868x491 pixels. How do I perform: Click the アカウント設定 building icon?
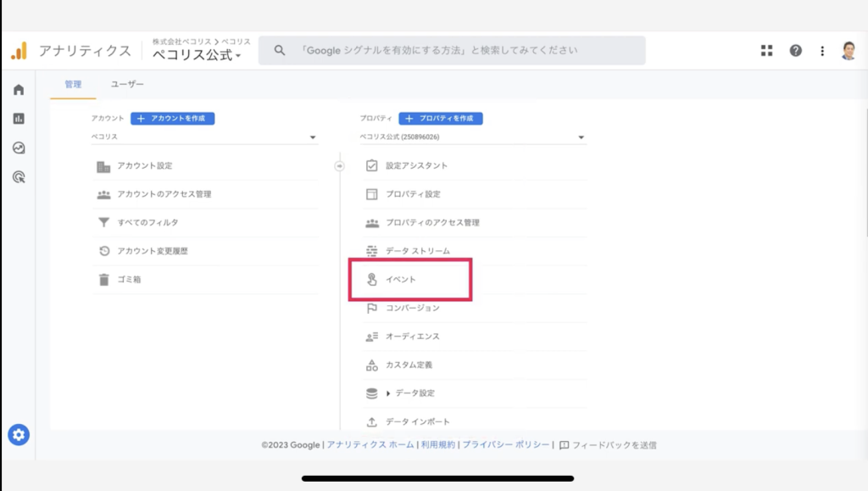tap(103, 166)
